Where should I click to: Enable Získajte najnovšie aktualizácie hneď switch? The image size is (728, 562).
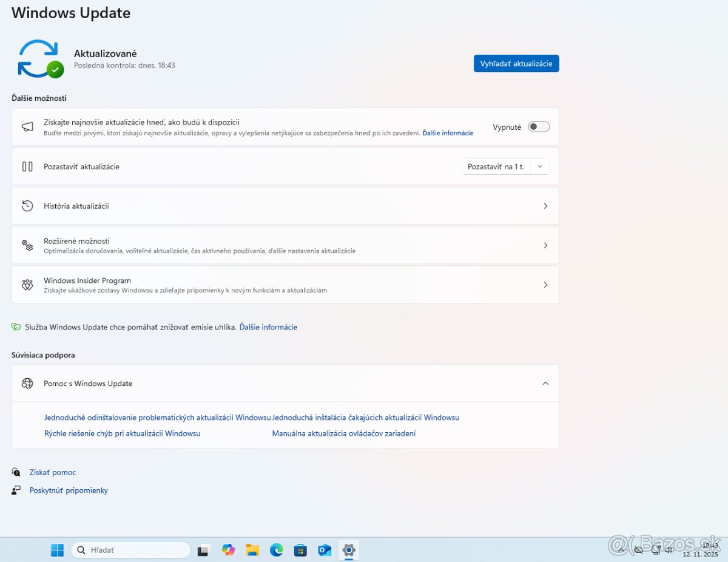pos(538,126)
